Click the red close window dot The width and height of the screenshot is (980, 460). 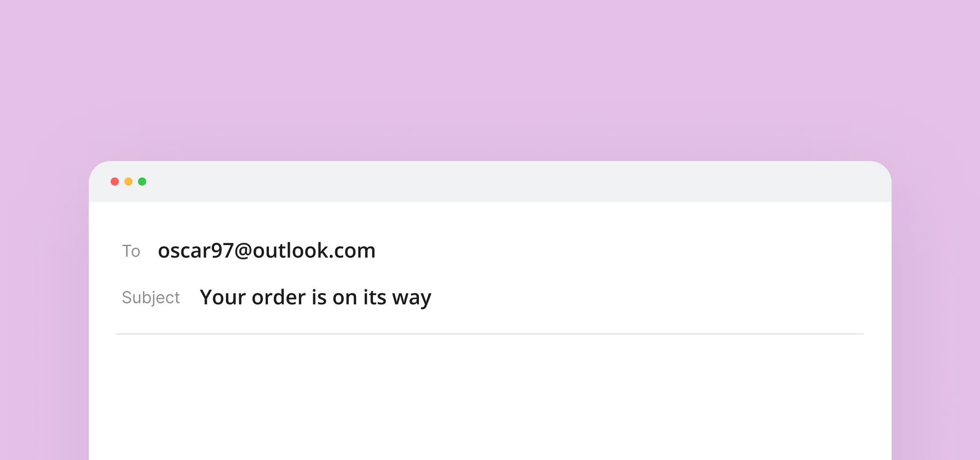coord(115,181)
